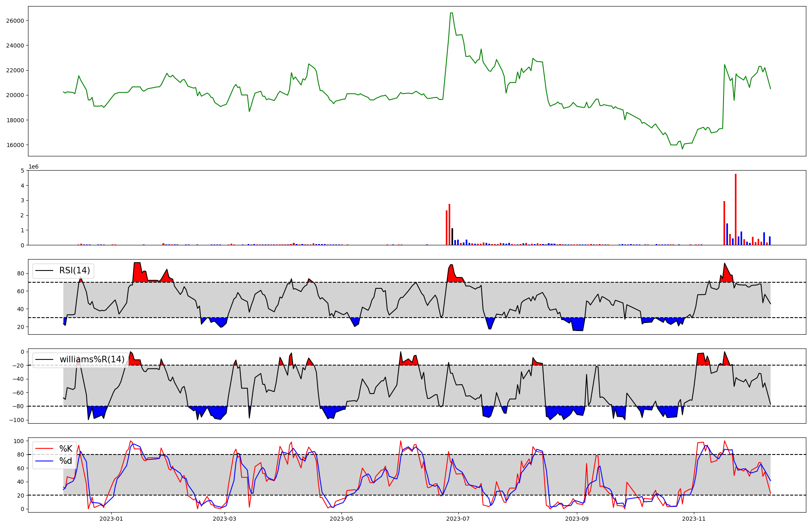Click the red %K legend line
The width and height of the screenshot is (812, 528).
[44, 448]
